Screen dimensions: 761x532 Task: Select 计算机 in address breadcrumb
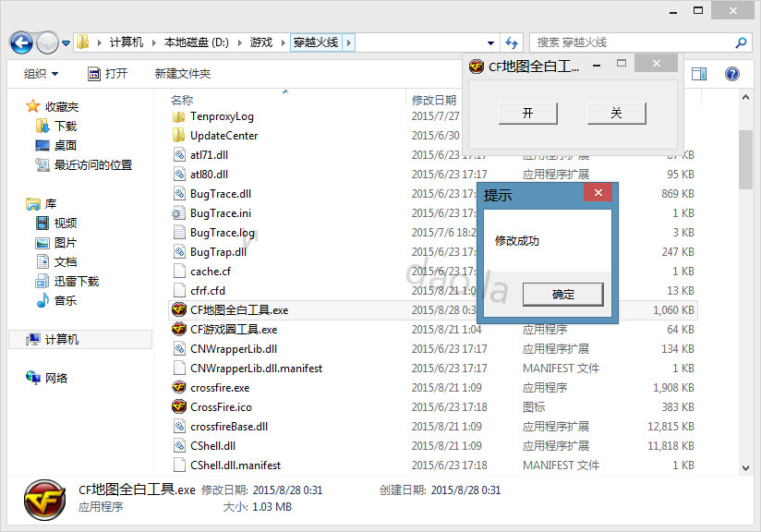[x=127, y=42]
